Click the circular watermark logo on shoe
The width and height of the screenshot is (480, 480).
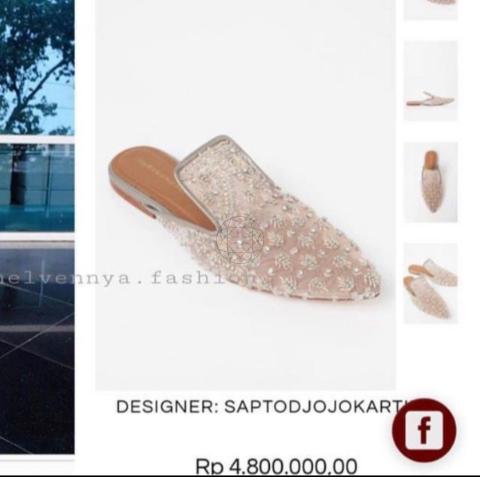pyautogui.click(x=240, y=239)
